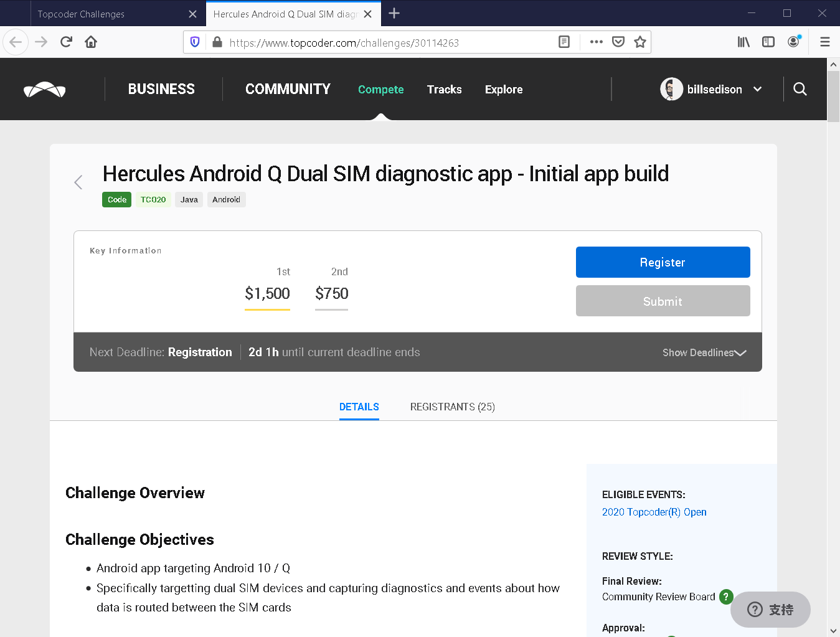Click the browser forward arrow

[x=41, y=42]
